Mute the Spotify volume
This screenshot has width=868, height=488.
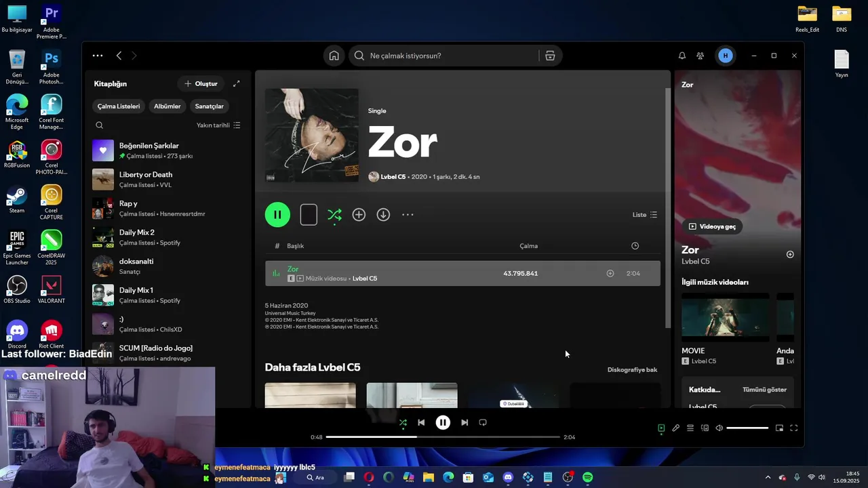click(719, 428)
